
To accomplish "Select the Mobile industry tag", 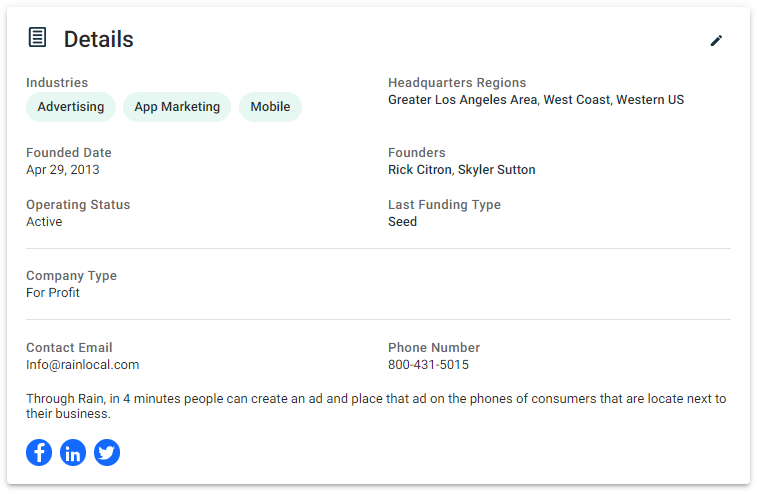I will (x=270, y=107).
